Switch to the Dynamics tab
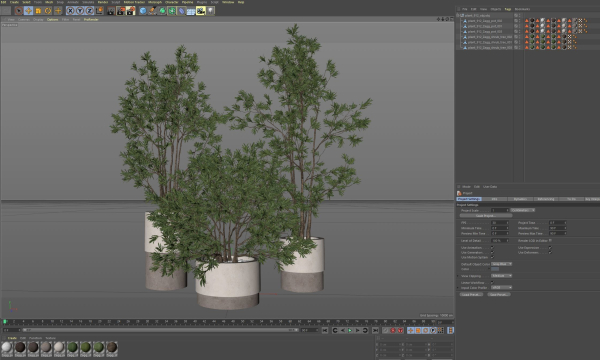 click(520, 199)
